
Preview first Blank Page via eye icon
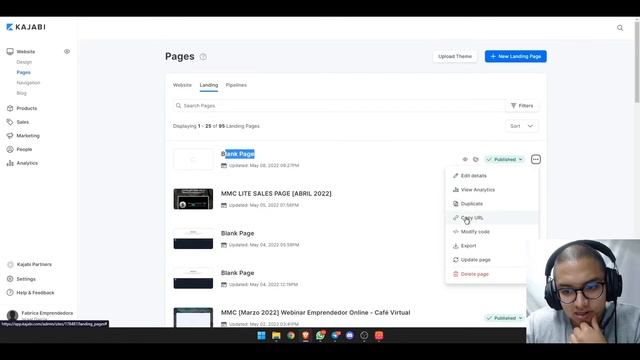click(x=464, y=159)
